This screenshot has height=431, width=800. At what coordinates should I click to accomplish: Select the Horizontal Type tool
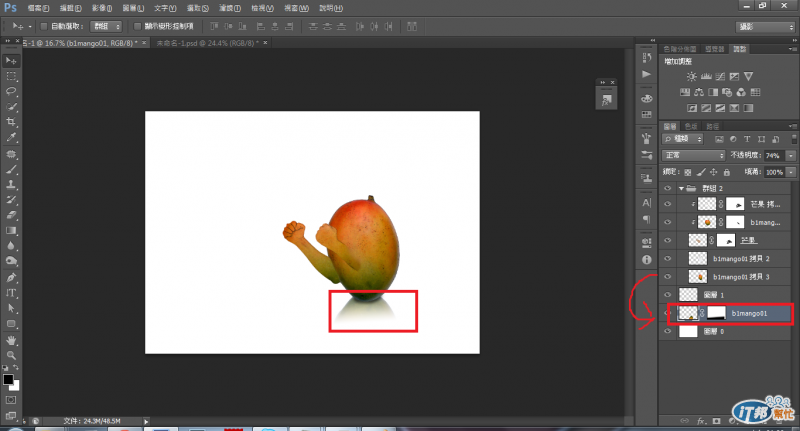11,293
